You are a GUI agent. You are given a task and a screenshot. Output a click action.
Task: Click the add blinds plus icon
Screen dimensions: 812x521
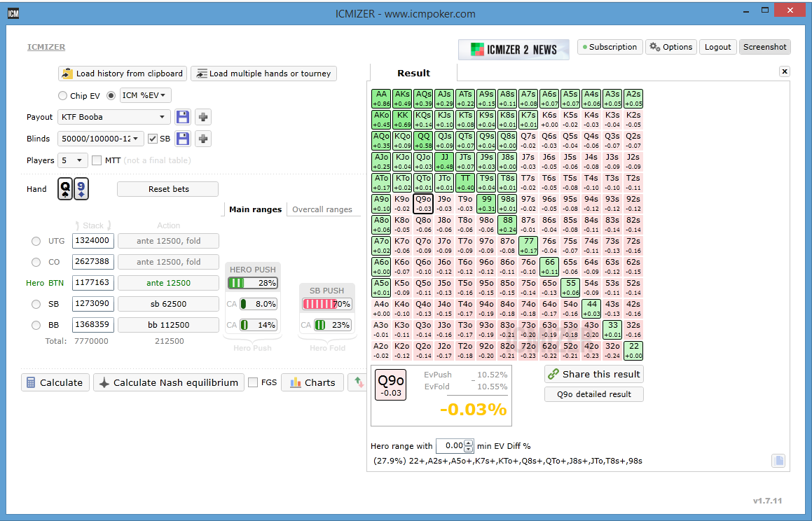tap(203, 139)
